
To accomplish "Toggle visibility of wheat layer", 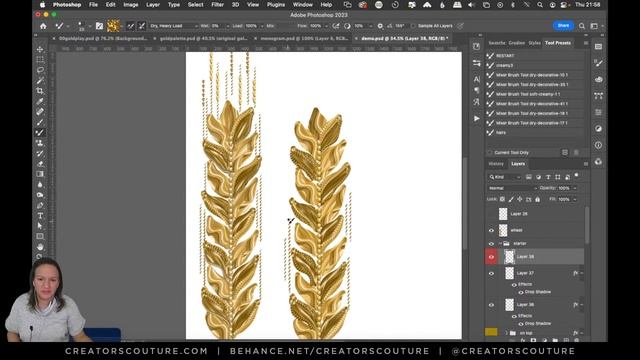I will click(491, 230).
